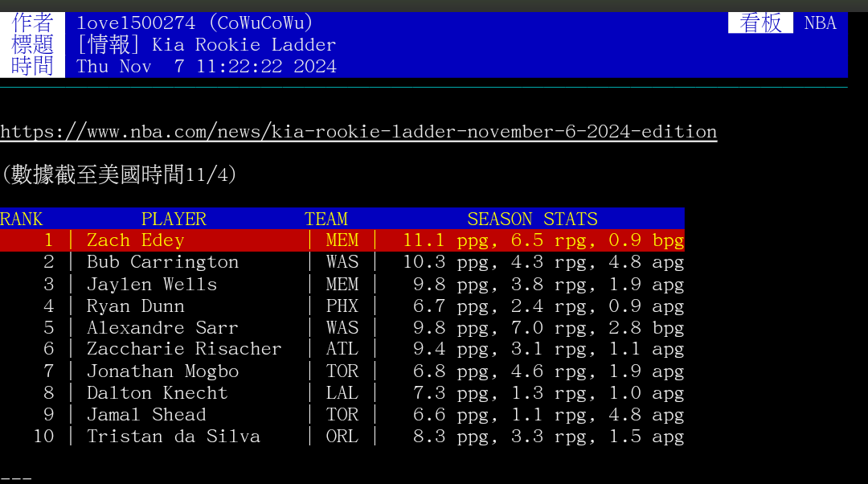Click Alexandre Sarr's player name
Image resolution: width=868 pixels, height=484 pixels.
click(x=162, y=328)
